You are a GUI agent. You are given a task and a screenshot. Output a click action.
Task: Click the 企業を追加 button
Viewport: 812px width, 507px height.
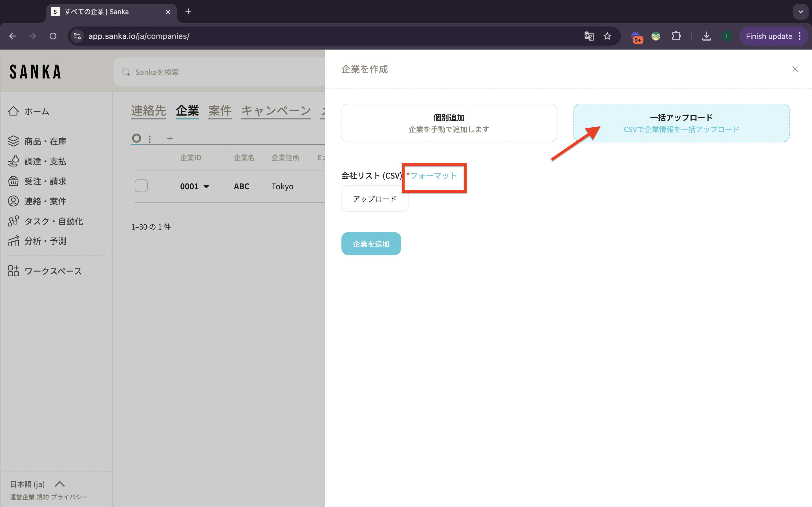click(371, 244)
